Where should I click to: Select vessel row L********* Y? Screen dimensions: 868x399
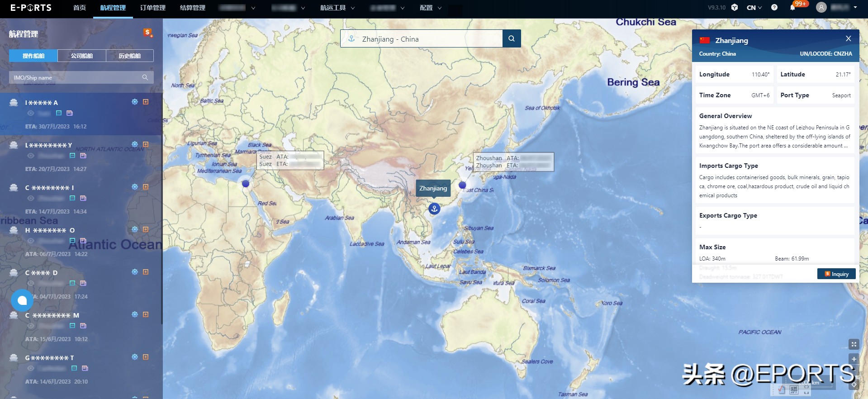[81, 156]
